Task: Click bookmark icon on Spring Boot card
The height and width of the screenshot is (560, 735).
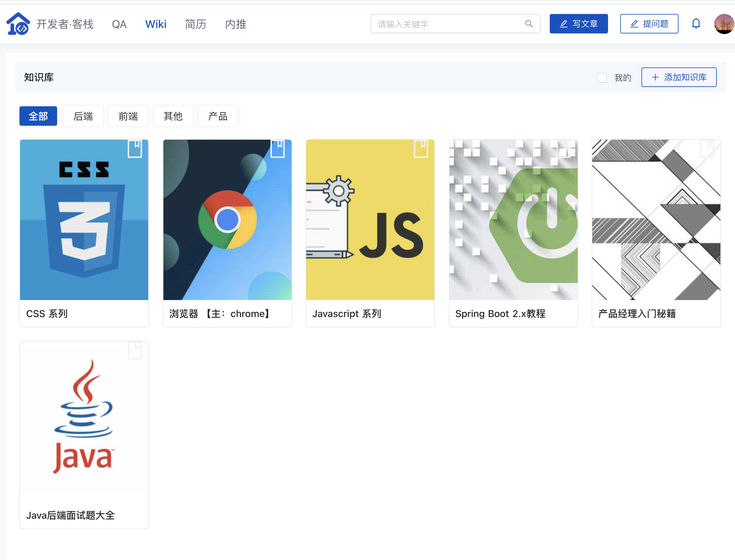Action: click(564, 149)
